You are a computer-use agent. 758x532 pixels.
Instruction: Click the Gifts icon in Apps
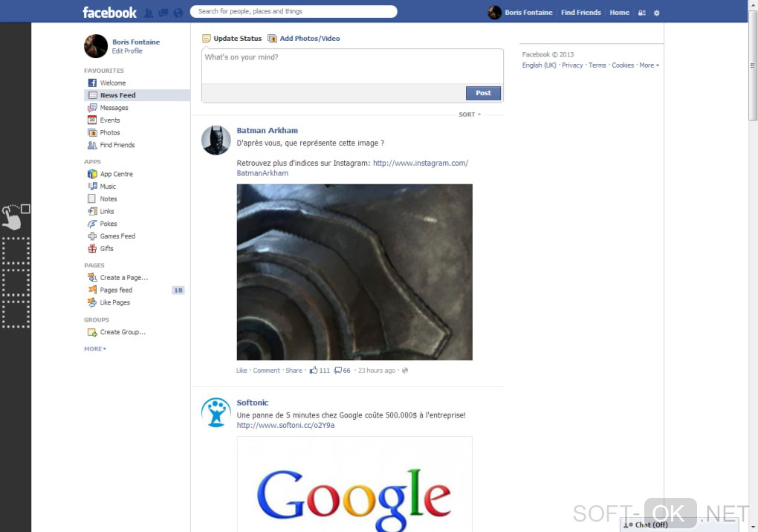coord(92,248)
